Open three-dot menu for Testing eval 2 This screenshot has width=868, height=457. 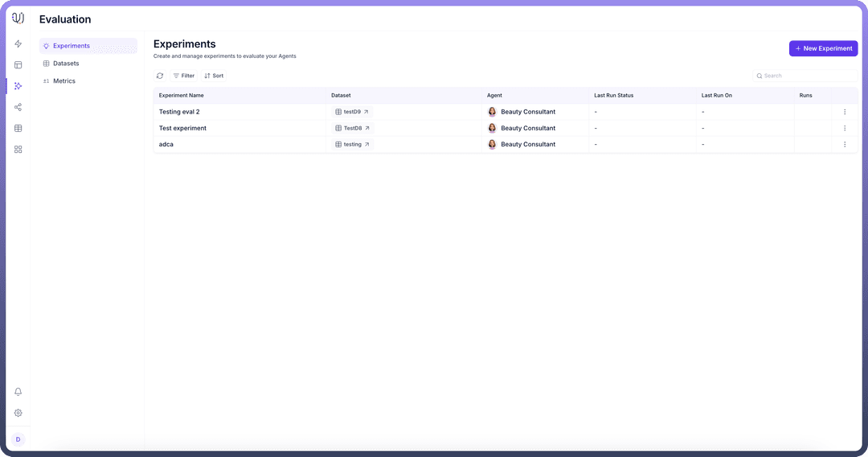coord(845,112)
